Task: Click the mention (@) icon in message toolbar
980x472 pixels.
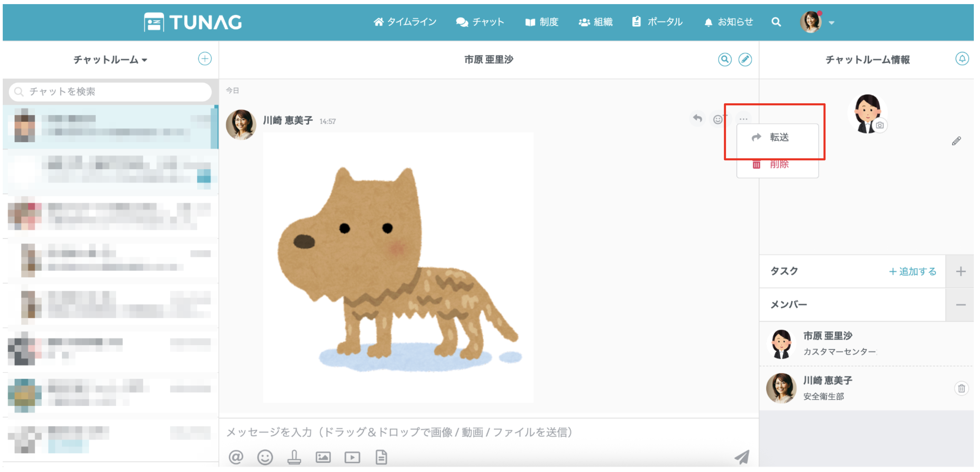Action: [x=236, y=457]
